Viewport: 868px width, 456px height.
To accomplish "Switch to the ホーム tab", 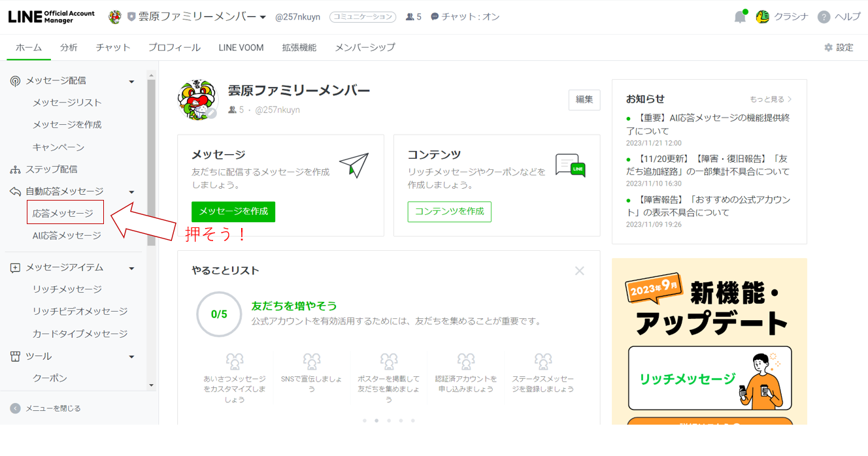I will [29, 48].
